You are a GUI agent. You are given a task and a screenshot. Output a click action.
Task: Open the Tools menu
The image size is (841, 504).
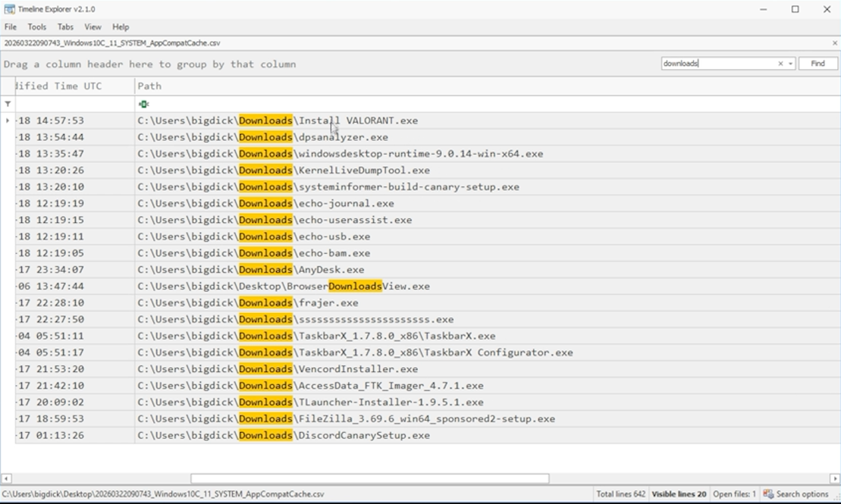click(x=37, y=27)
